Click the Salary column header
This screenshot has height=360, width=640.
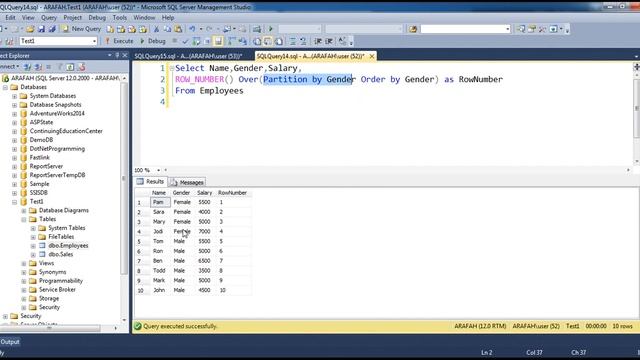(204, 193)
